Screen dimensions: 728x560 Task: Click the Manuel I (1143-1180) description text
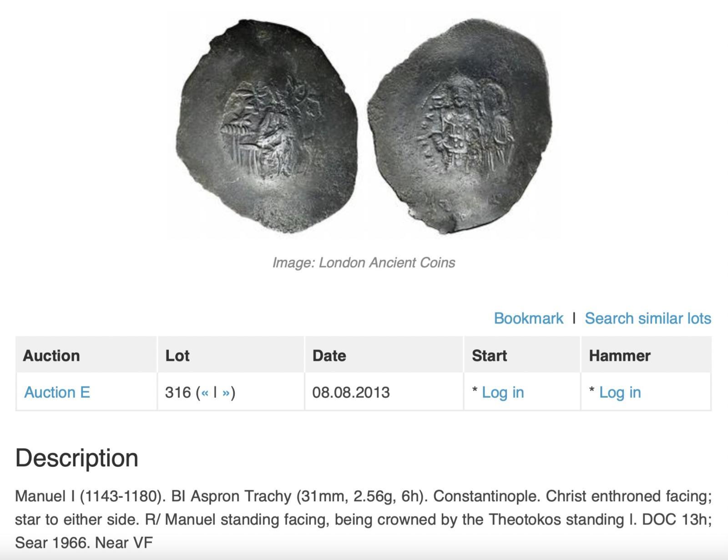point(89,496)
